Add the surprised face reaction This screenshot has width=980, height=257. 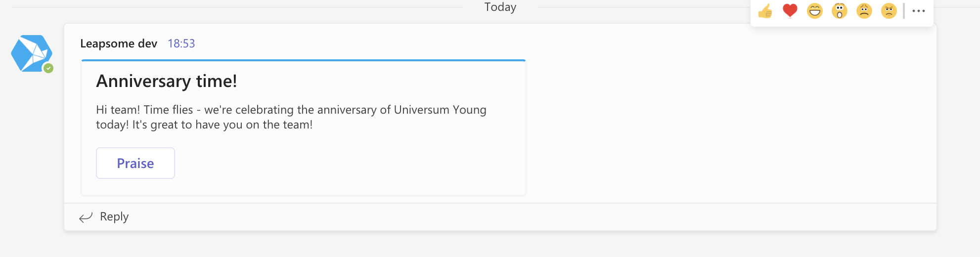coord(840,10)
